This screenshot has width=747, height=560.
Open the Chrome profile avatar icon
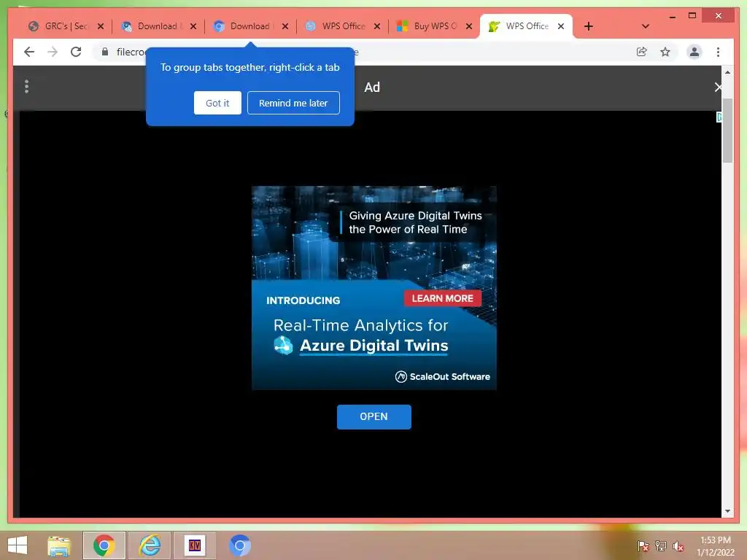tap(694, 52)
